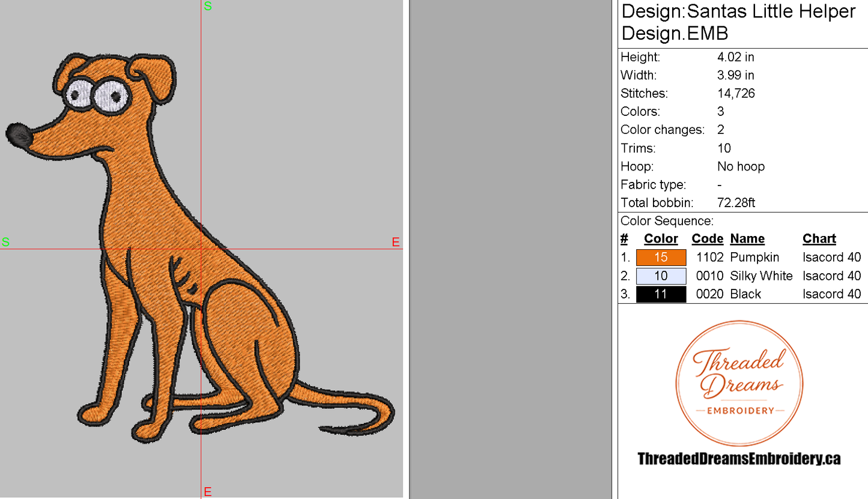Click the 'Color' column header
The width and height of the screenshot is (868, 499).
coord(661,239)
